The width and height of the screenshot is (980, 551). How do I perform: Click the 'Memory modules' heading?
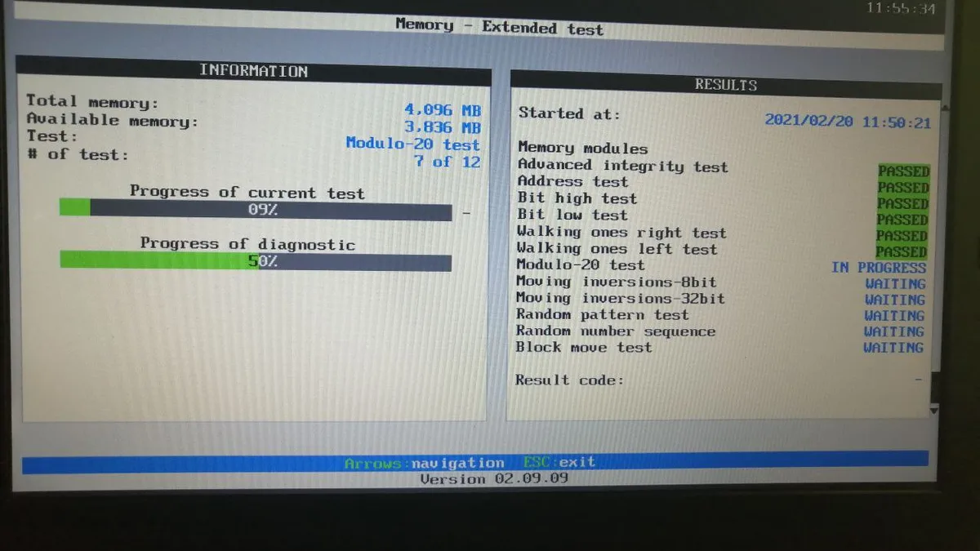click(x=582, y=149)
